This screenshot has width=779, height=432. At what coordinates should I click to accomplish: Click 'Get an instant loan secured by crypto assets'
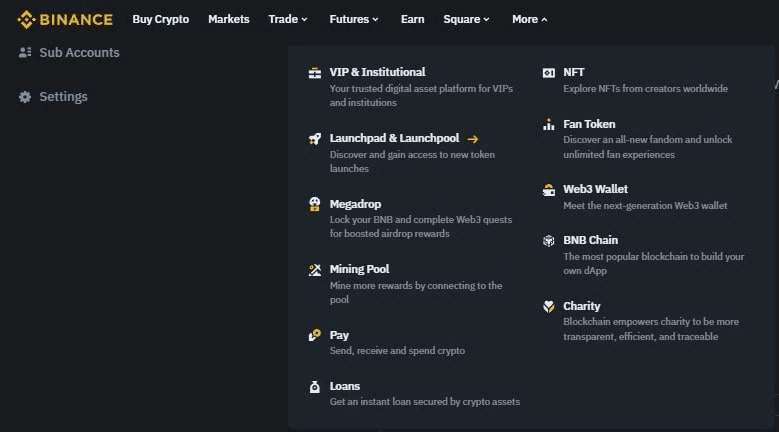pos(425,402)
